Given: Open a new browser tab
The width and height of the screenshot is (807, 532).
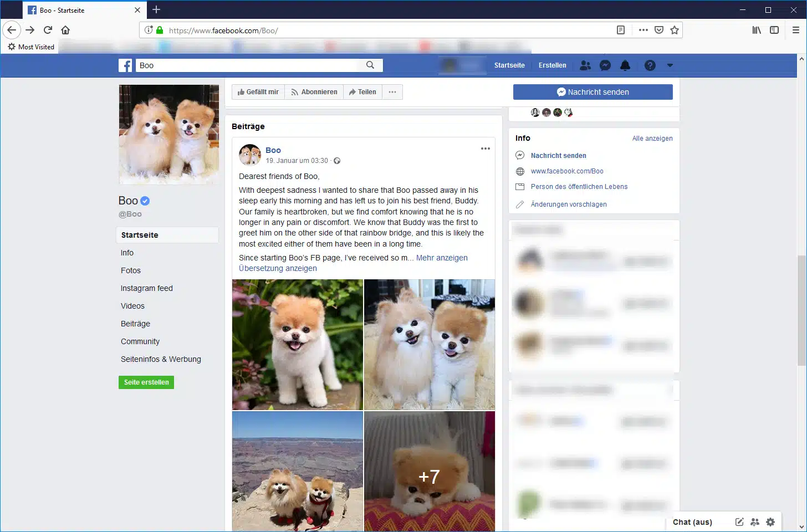Looking at the screenshot, I should [156, 9].
